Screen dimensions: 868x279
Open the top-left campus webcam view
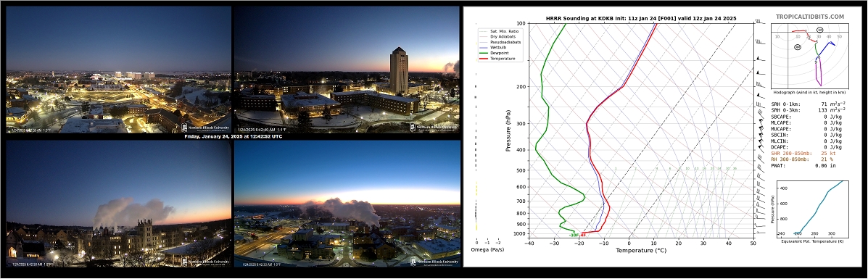pyautogui.click(x=118, y=69)
